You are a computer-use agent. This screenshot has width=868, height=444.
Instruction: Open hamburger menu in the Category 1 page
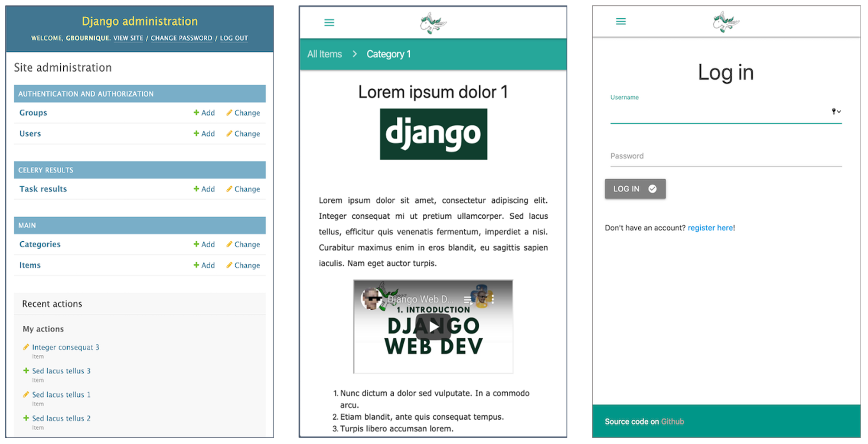329,23
